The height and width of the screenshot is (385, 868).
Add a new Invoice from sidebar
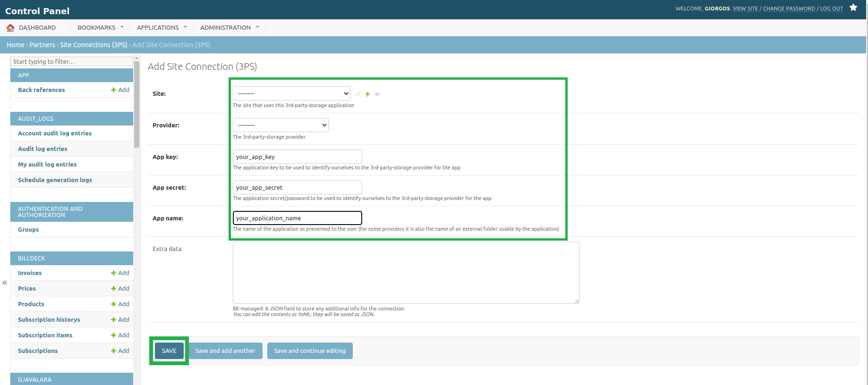click(120, 273)
